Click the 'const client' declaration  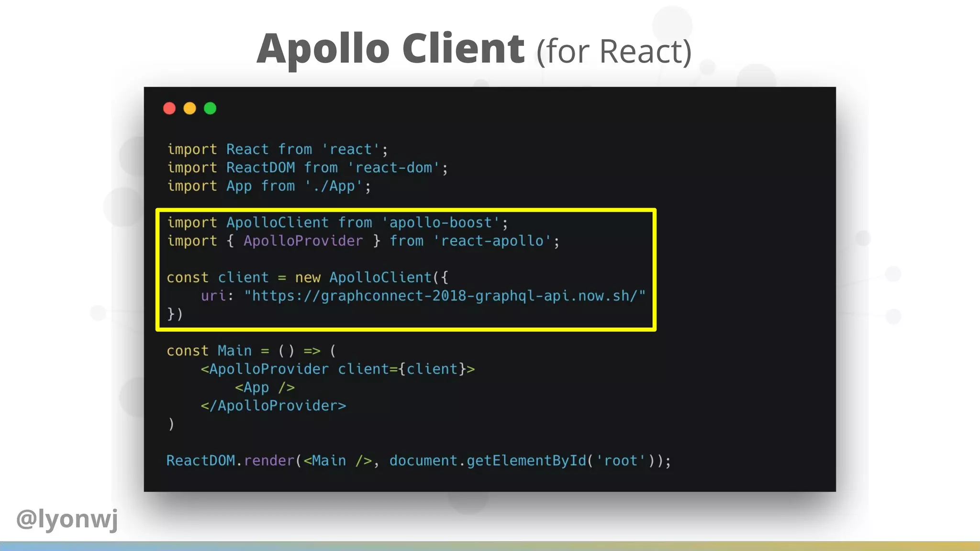[x=218, y=278]
